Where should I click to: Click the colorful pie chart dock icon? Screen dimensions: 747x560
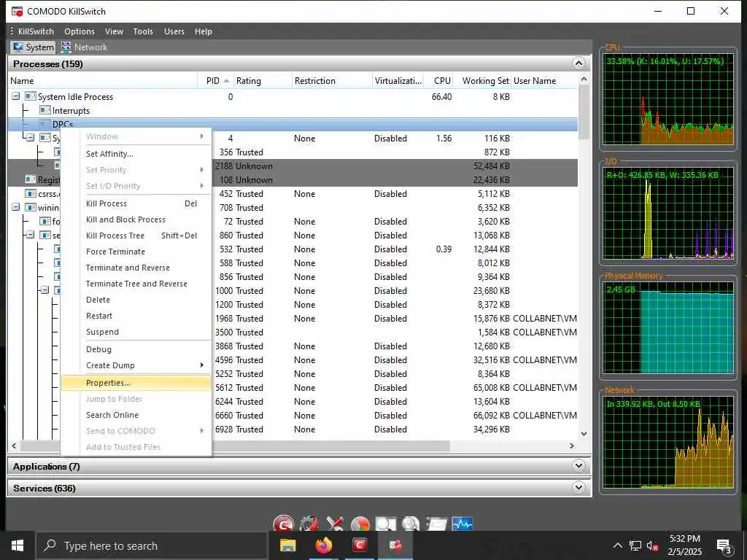pyautogui.click(x=360, y=524)
